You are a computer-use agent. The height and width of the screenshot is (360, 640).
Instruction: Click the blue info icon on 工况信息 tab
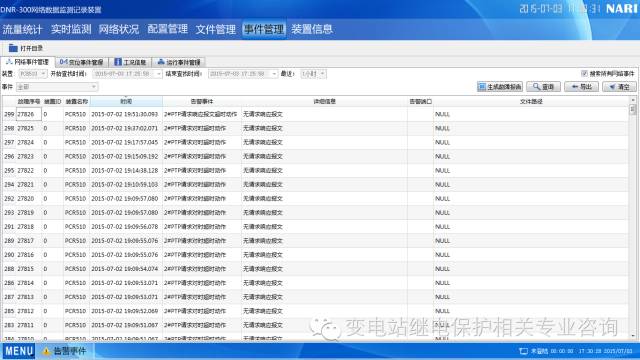(118, 62)
